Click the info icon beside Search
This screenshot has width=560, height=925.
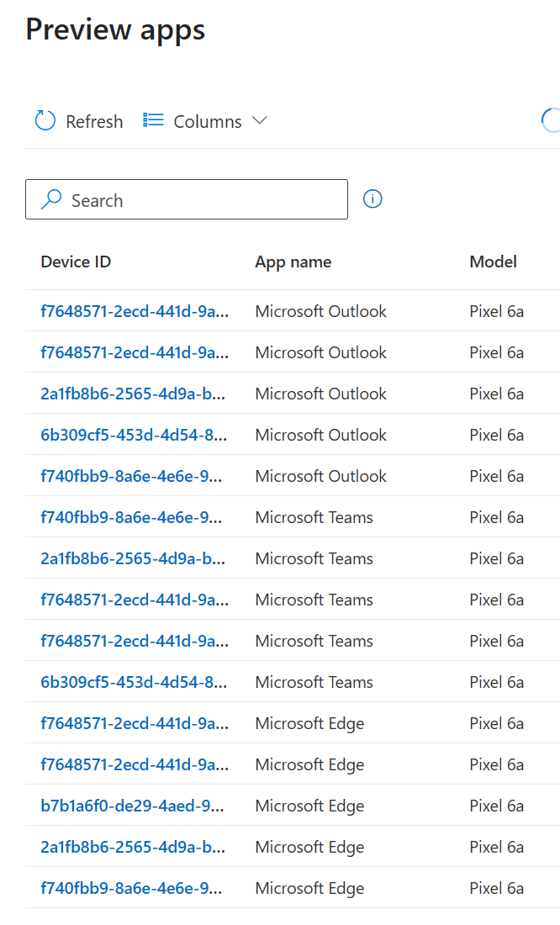click(x=372, y=198)
